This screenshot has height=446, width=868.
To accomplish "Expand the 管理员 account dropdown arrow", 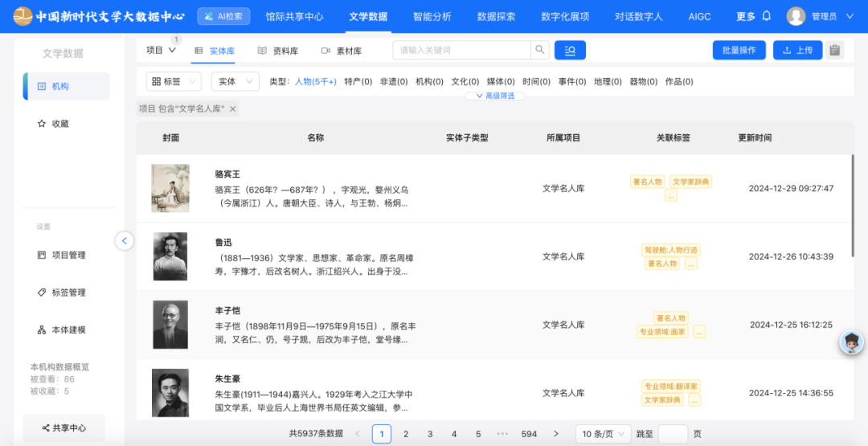I will 850,17.
